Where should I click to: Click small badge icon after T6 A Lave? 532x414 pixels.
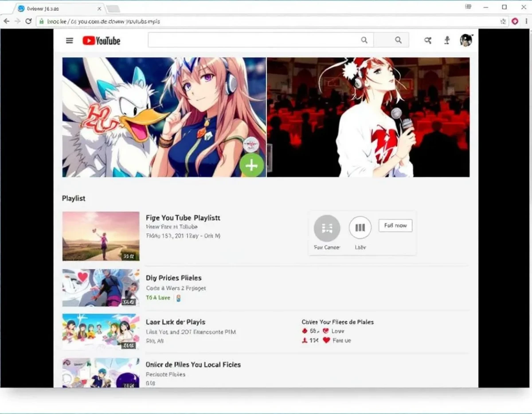point(179,298)
